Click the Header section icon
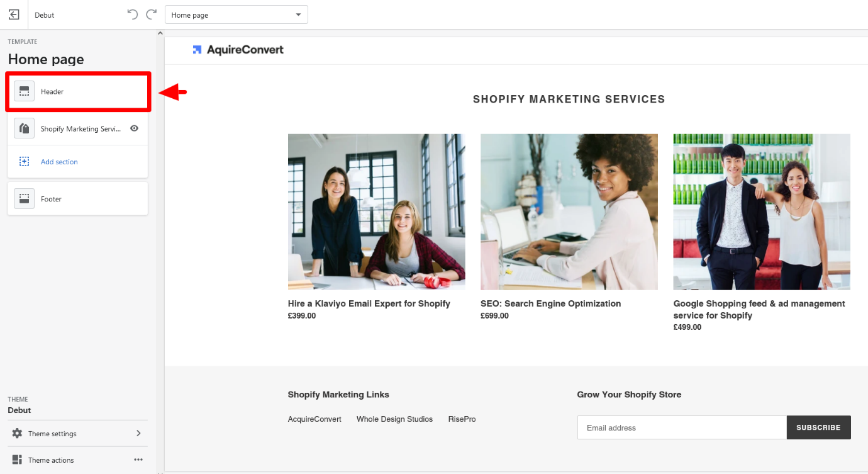The height and width of the screenshot is (474, 868). pyautogui.click(x=25, y=92)
